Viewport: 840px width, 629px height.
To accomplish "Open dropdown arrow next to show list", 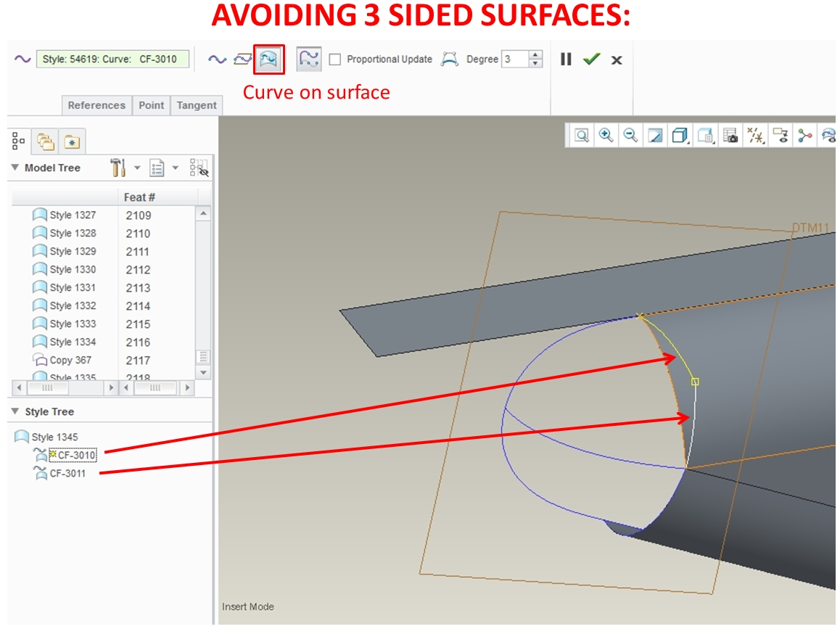I will tap(175, 168).
